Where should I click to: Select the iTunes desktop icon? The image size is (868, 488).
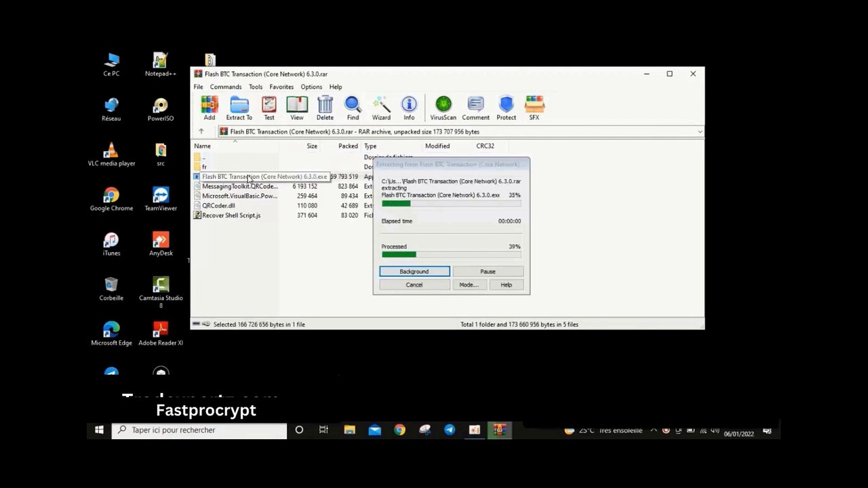111,244
